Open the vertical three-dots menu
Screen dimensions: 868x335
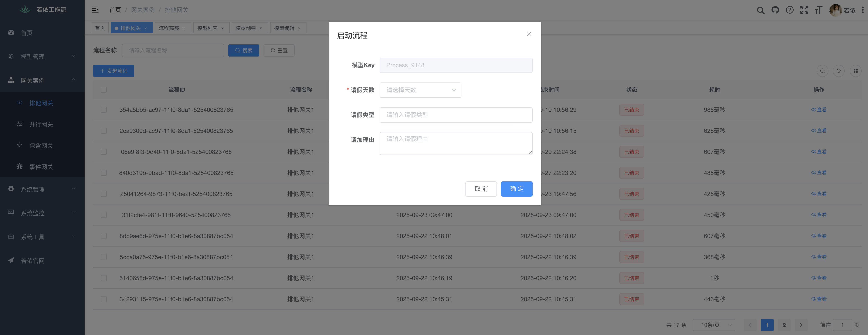pos(863,10)
